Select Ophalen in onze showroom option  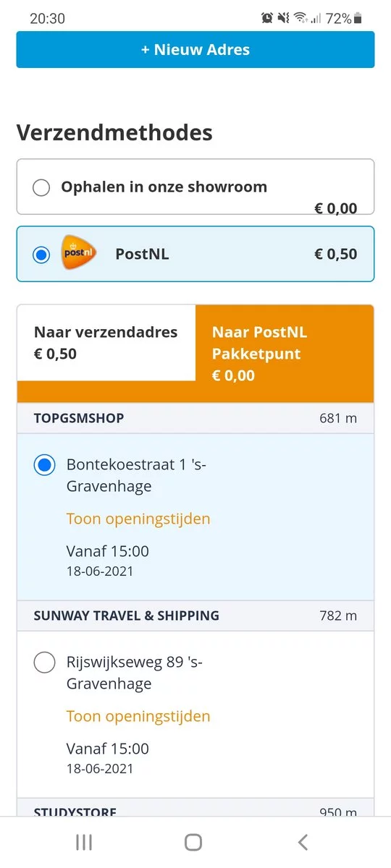pyautogui.click(x=195, y=187)
